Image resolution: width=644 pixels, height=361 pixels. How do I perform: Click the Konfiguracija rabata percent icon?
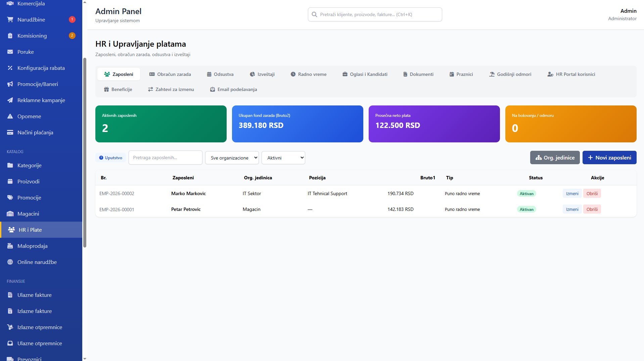click(10, 68)
